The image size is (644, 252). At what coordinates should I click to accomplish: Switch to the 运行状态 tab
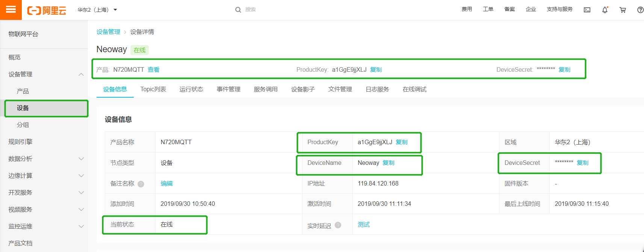pos(191,89)
